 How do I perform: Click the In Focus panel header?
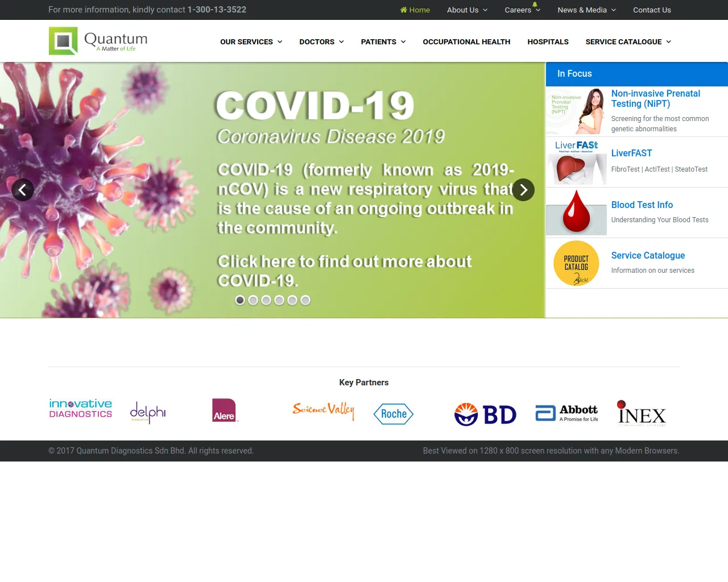pyautogui.click(x=637, y=74)
